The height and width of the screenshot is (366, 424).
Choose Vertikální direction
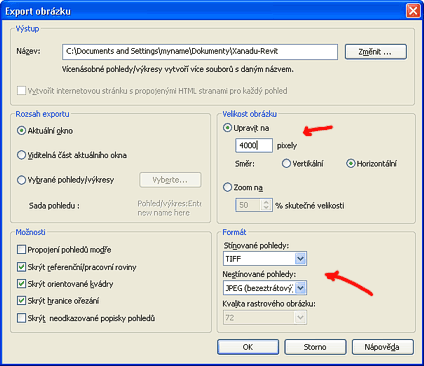coord(286,164)
